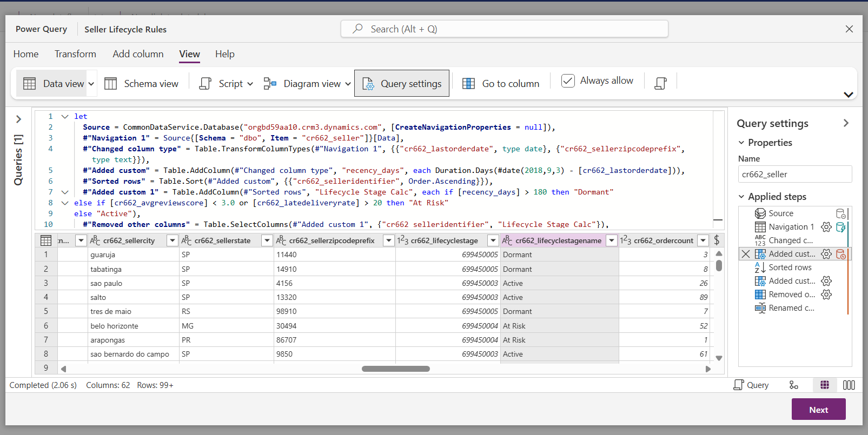Image resolution: width=868 pixels, height=435 pixels.
Task: Click the ABC type icon of cr662_sellerstate column
Action: tap(187, 240)
